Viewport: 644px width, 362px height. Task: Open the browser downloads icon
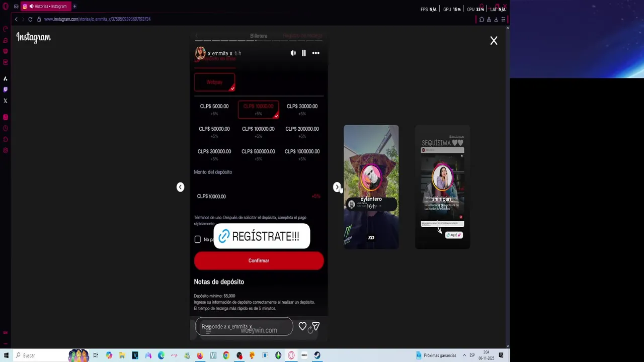pos(496,20)
